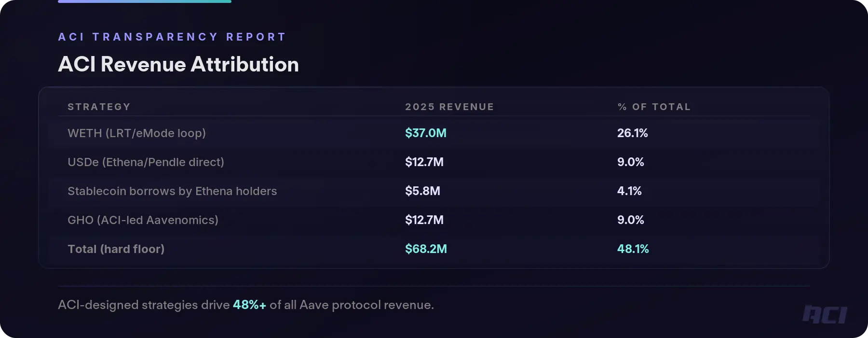Screen dimensions: 868x338
Task: Click the $5.8M revenue value
Action: tap(422, 191)
